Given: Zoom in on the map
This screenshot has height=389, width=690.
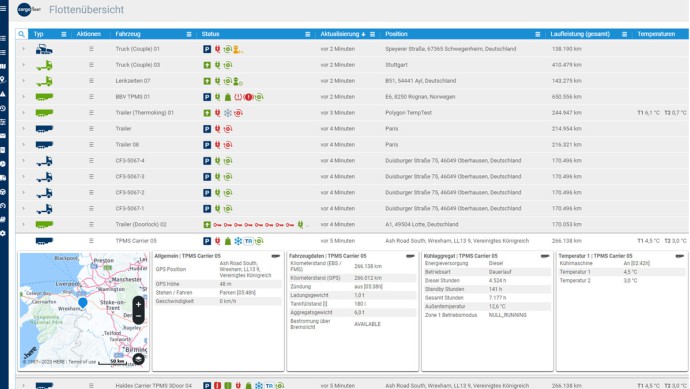Looking at the screenshot, I should coord(138,304).
